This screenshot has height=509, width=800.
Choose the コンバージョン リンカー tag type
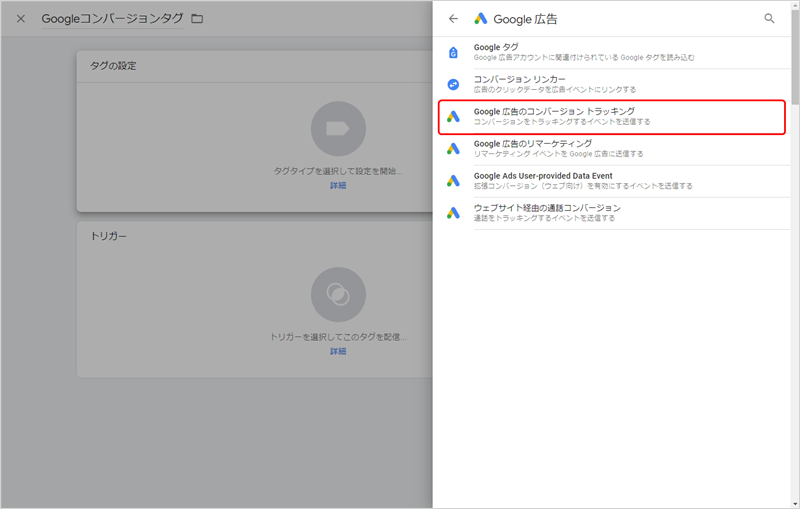pos(612,85)
